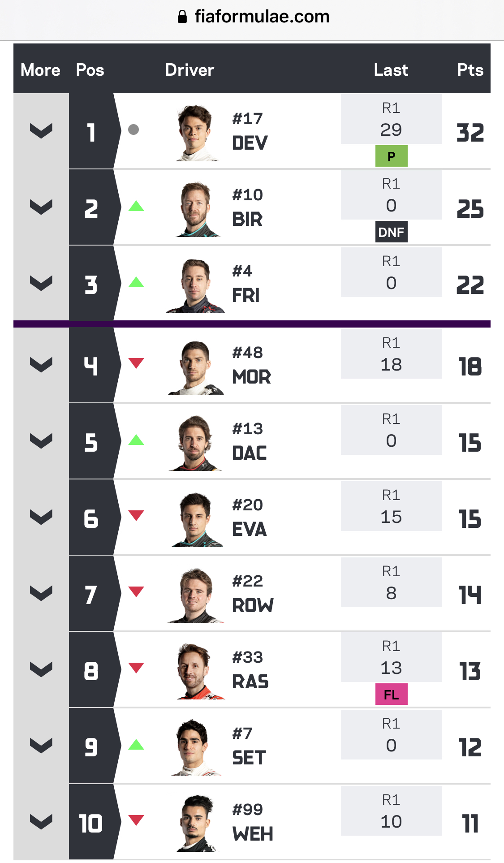The image size is (504, 863).
Task: Click the red down arrow beside MOR
Action: [x=136, y=363]
